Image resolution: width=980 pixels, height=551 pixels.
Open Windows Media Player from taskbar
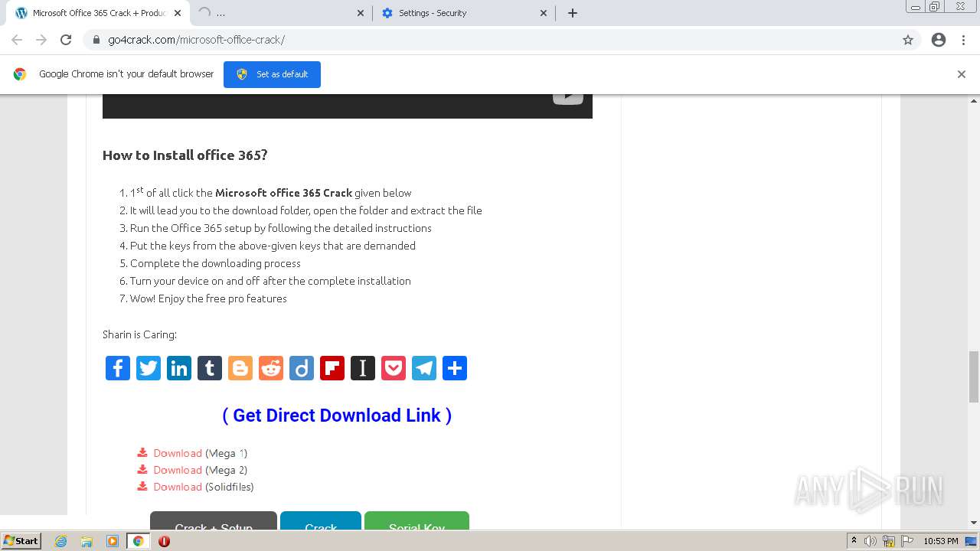point(112,541)
